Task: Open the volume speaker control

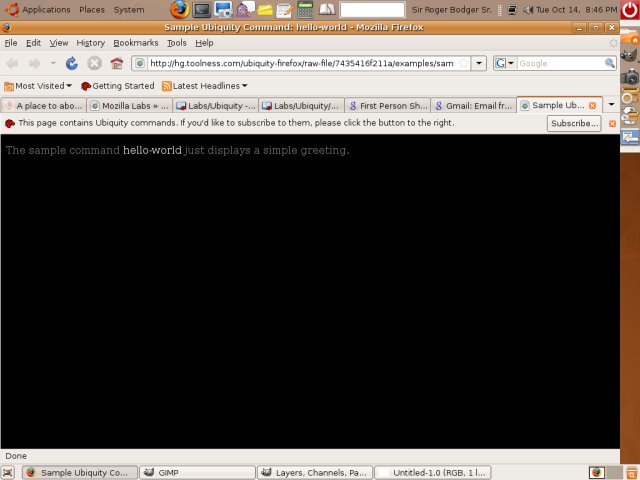Action: (x=528, y=9)
